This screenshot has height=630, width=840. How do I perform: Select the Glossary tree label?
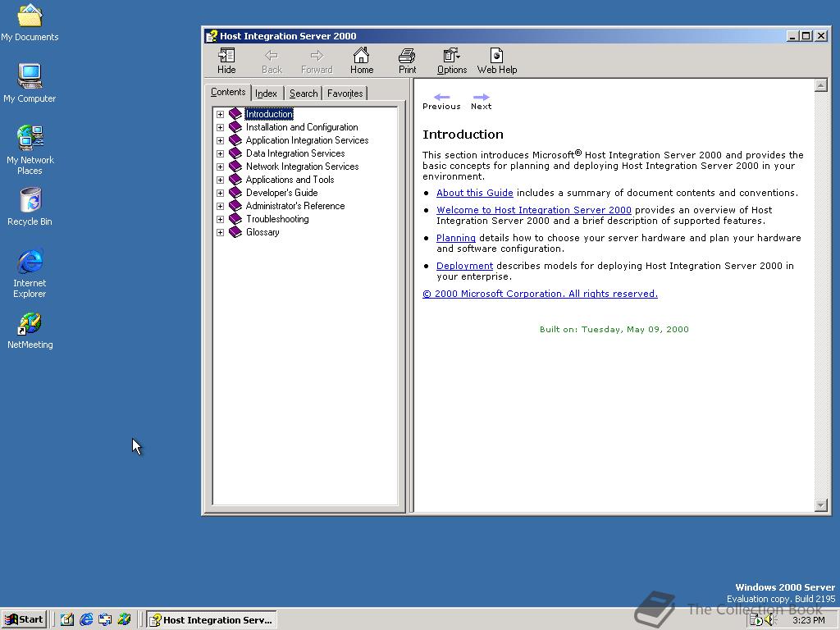262,232
